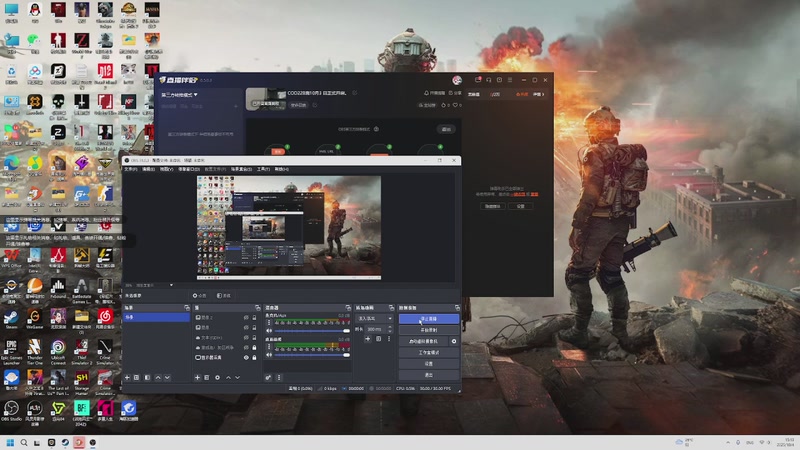Move the selected source up

click(x=228, y=378)
